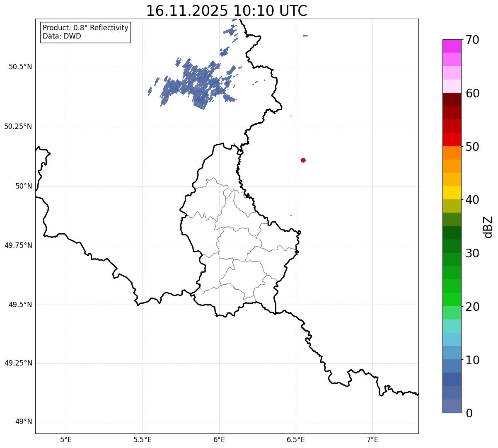Click the dark maroon swatch below 60

pos(452,99)
